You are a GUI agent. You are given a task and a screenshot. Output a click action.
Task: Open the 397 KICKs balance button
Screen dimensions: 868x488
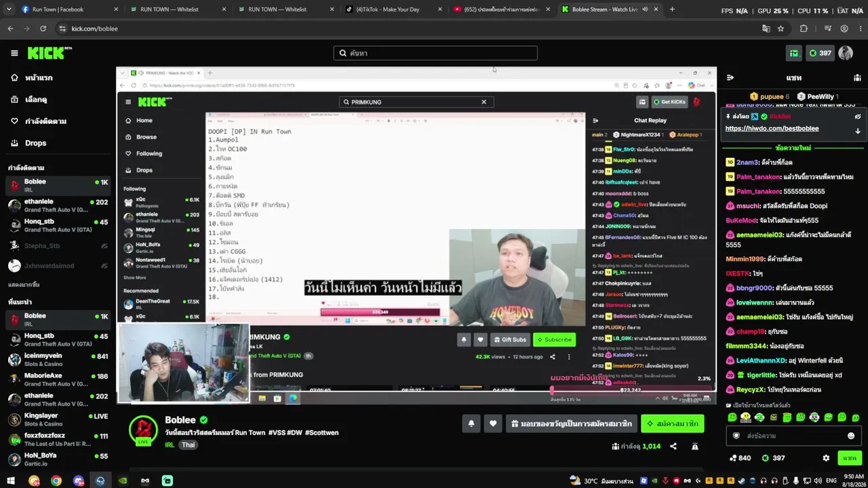[x=820, y=53]
